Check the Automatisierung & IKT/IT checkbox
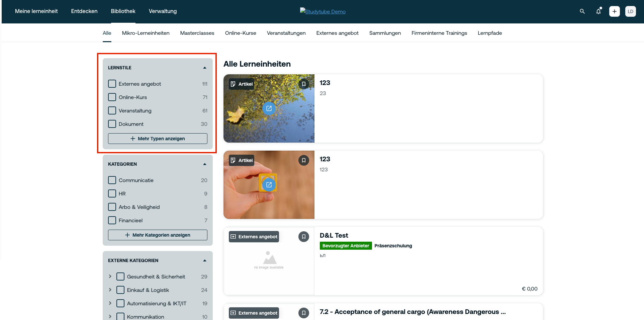Viewport: 644px width, 320px height. click(120, 303)
